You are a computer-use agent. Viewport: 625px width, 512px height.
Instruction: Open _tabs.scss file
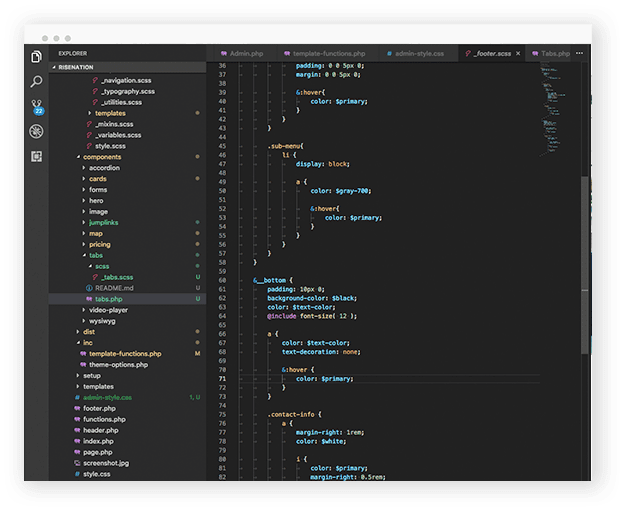pyautogui.click(x=117, y=277)
